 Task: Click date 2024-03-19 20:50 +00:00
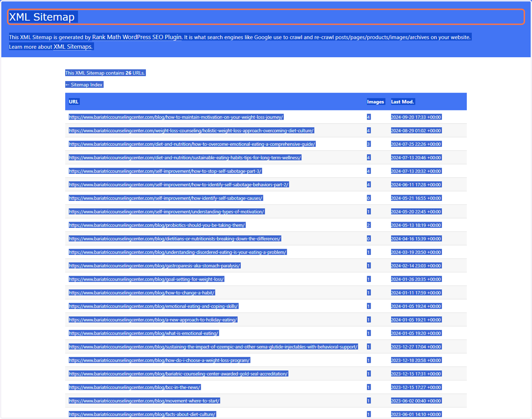point(416,252)
